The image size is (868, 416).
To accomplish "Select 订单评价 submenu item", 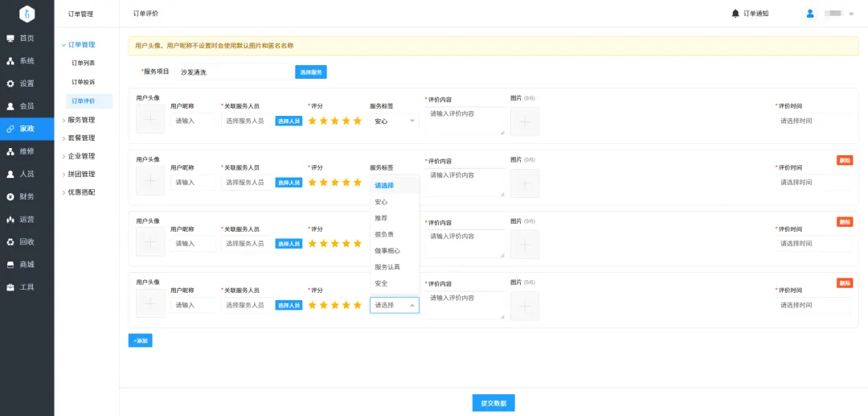I will point(89,101).
